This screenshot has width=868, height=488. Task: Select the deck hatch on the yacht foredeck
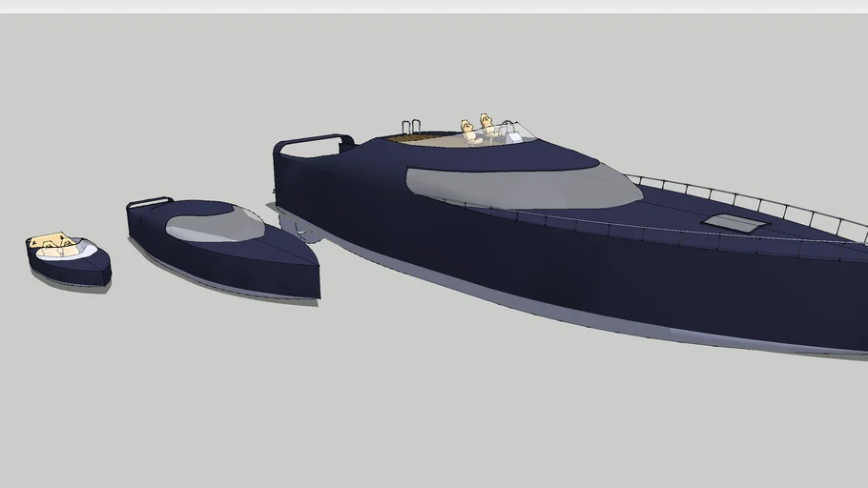click(x=736, y=223)
